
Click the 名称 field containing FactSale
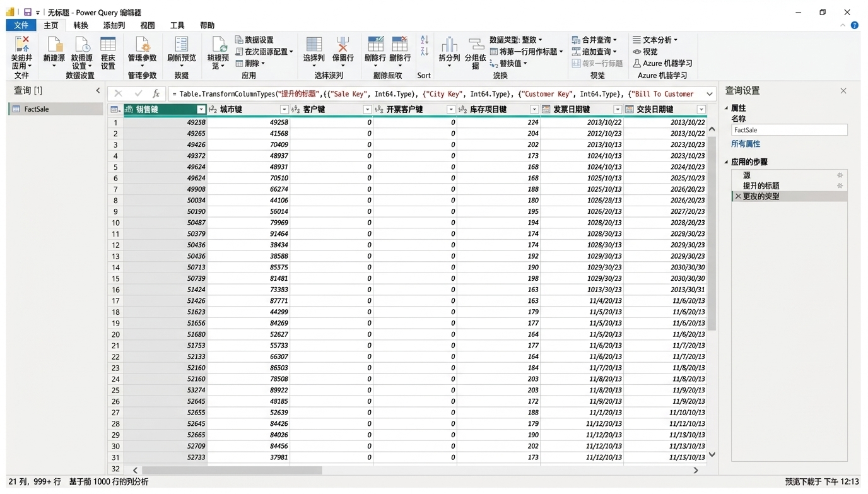pyautogui.click(x=789, y=130)
